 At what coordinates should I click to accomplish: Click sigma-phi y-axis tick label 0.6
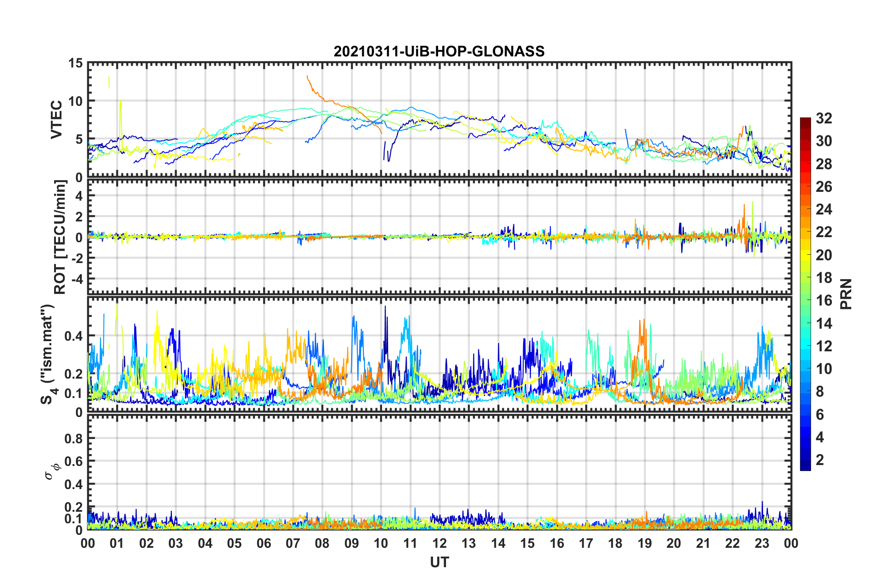coord(73,461)
